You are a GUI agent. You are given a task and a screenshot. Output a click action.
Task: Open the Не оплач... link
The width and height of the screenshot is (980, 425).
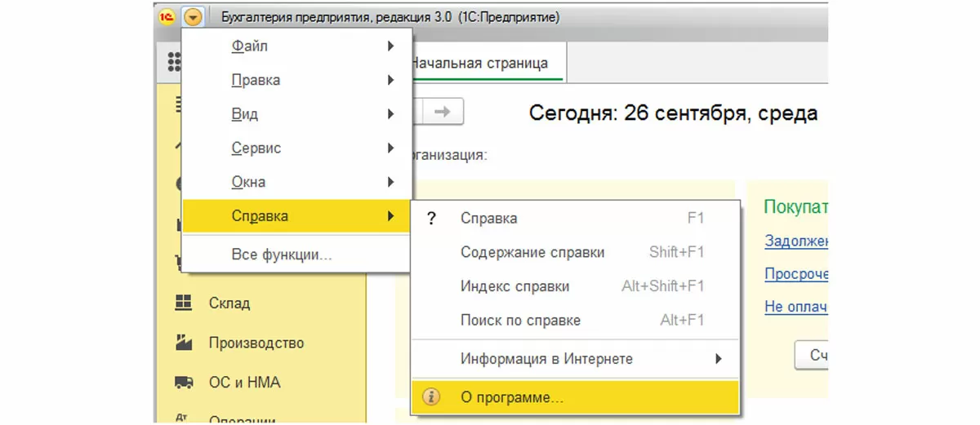point(797,308)
